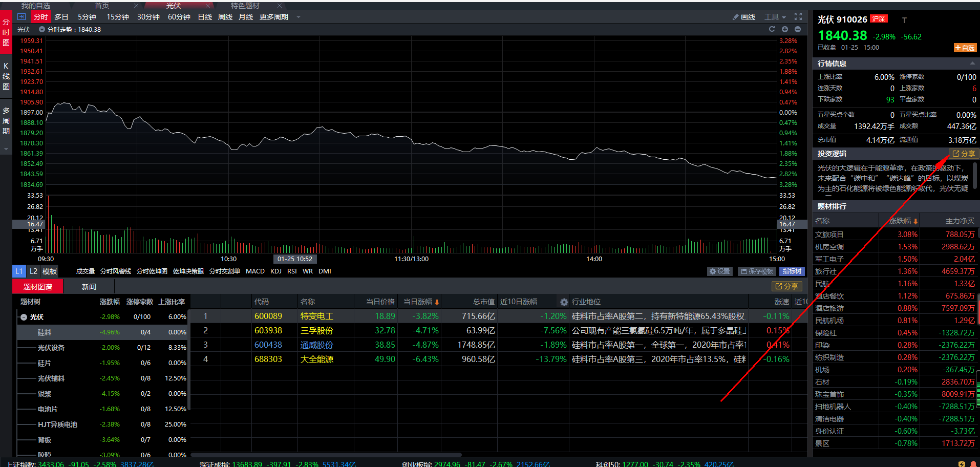Click table column settings gear icon
The height and width of the screenshot is (467, 980).
pyautogui.click(x=564, y=302)
